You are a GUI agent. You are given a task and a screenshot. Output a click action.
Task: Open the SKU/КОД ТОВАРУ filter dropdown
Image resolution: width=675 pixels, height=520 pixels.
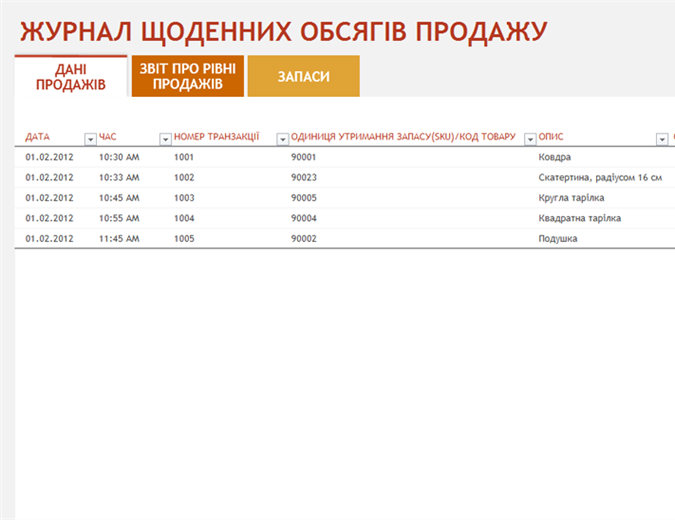(x=530, y=139)
